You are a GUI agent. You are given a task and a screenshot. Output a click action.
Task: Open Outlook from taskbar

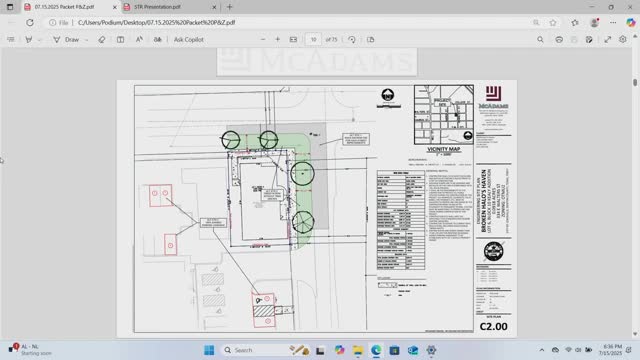(x=413, y=350)
